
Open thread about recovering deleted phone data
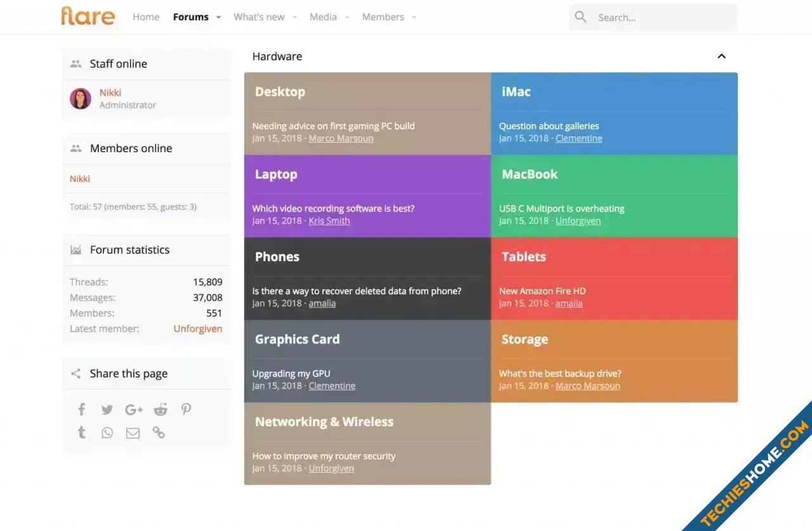tap(357, 291)
